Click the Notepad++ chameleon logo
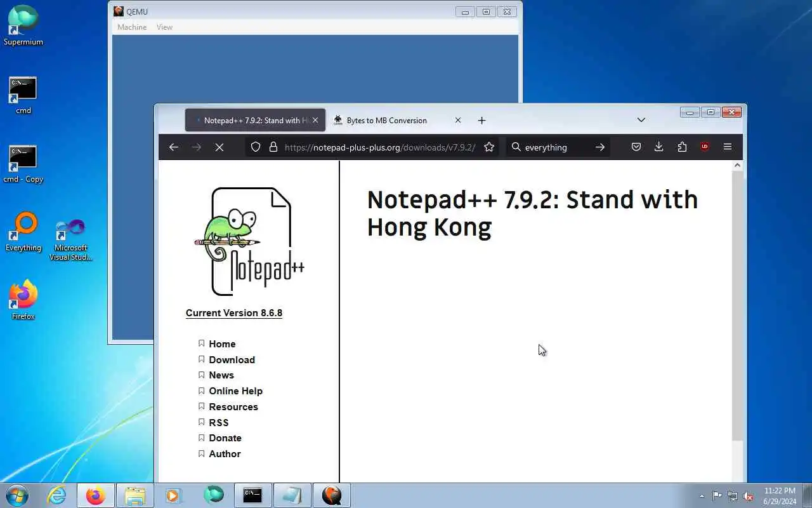The width and height of the screenshot is (812, 508). pos(249,241)
